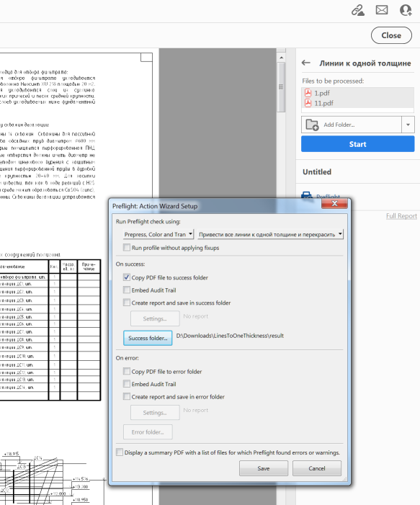Click the Error folder button

(x=148, y=432)
